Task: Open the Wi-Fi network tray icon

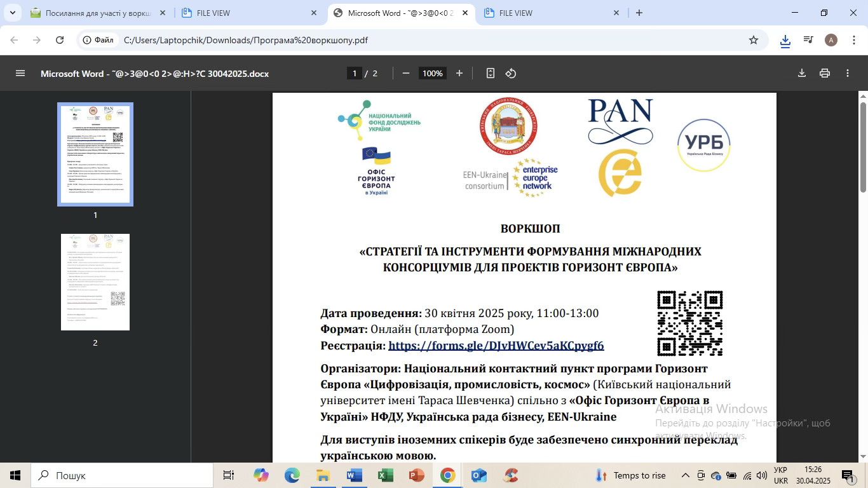Action: tap(747, 475)
